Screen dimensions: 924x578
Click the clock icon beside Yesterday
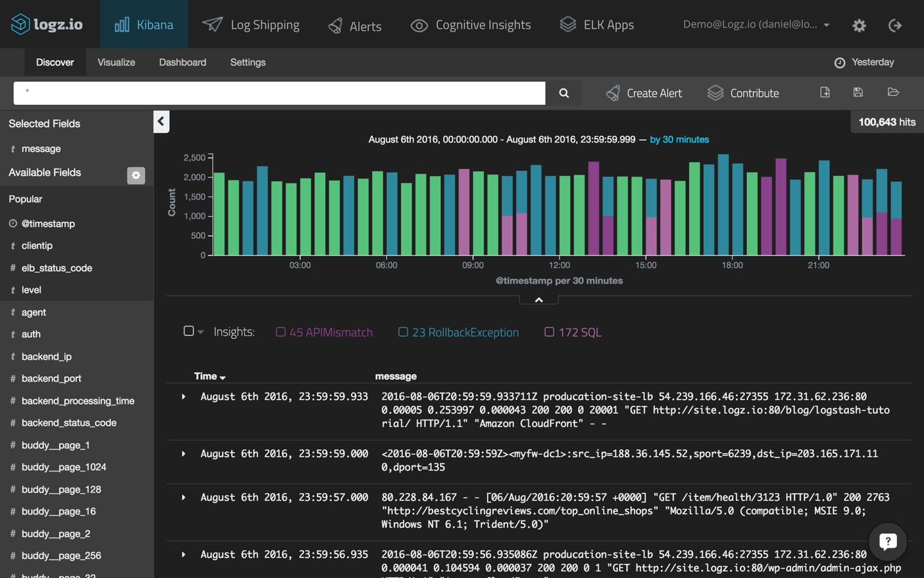coord(839,63)
